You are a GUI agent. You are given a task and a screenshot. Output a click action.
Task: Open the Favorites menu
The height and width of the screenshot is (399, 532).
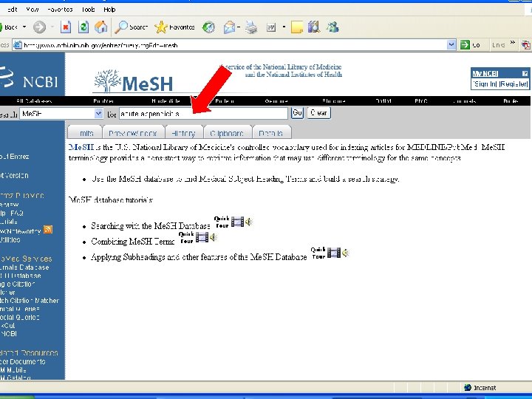(x=60, y=10)
